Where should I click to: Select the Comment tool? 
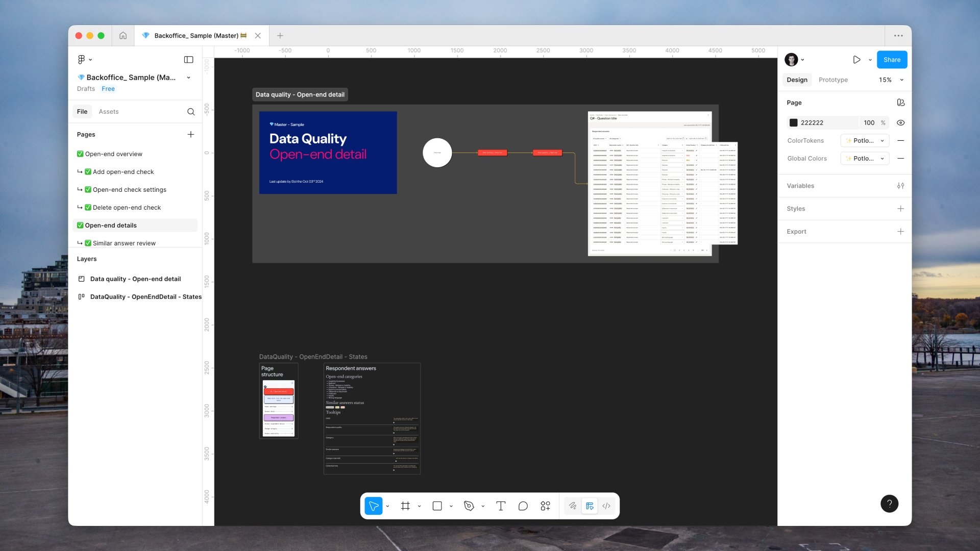523,506
